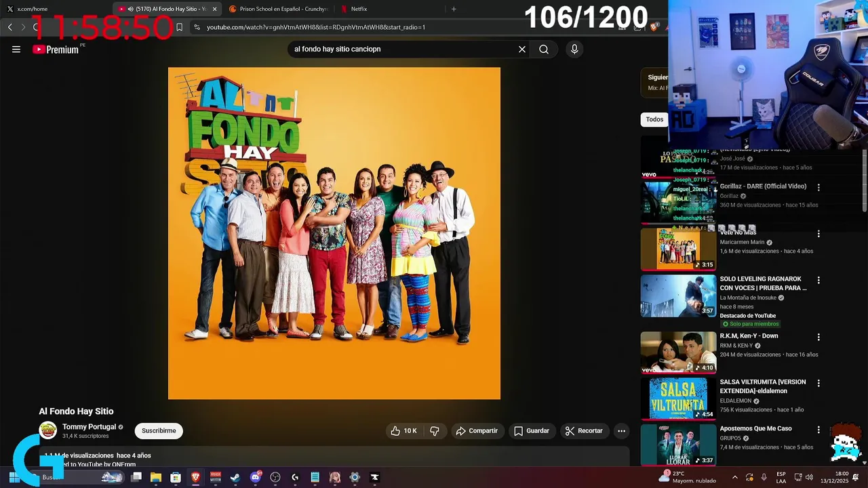Open OBS Studio from taskbar

pos(275,477)
